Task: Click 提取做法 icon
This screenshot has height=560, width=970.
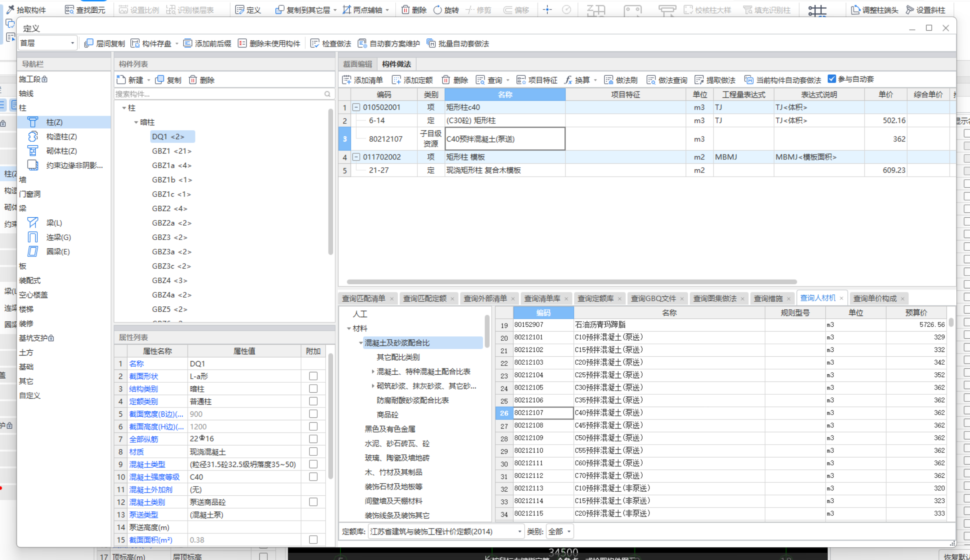Action: tap(699, 80)
